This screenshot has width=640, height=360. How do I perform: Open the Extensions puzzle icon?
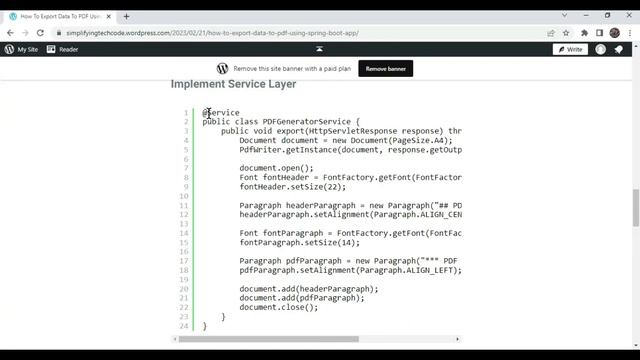coord(584,33)
